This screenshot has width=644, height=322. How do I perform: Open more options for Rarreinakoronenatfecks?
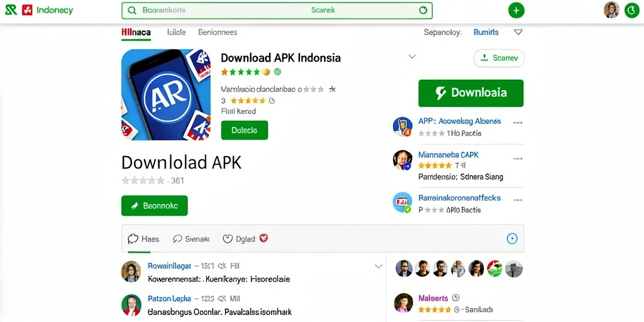point(518,200)
